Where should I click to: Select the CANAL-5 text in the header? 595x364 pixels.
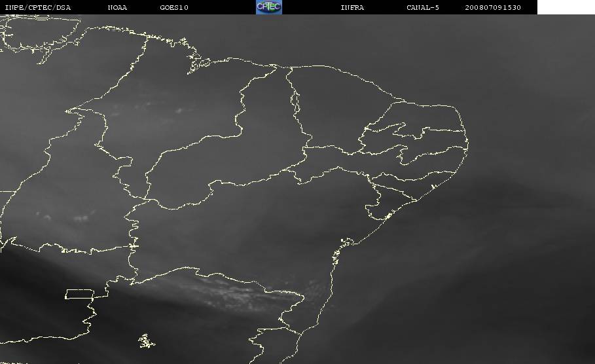422,7
